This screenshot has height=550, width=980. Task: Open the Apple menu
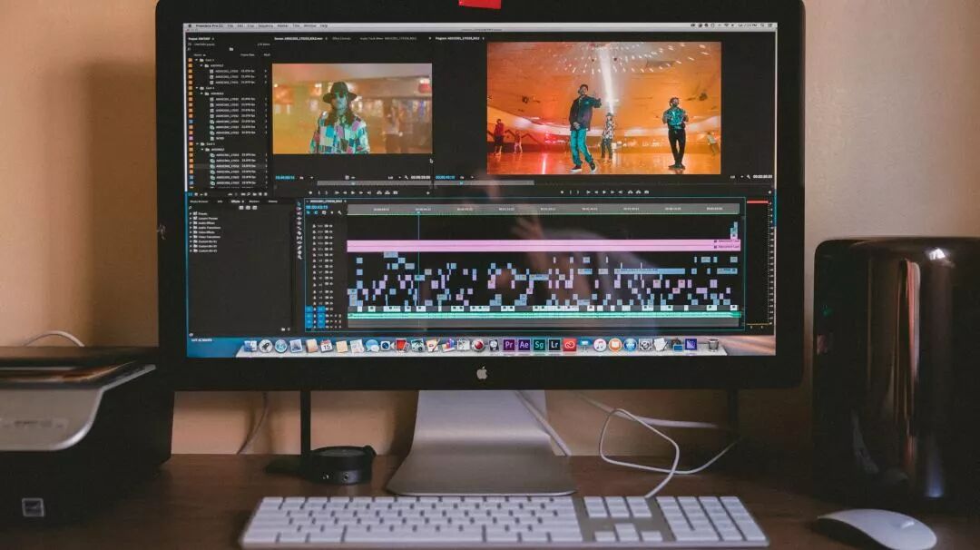coord(190,25)
